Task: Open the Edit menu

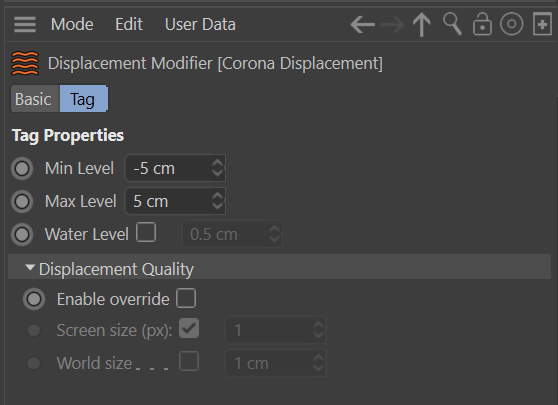Action: [129, 25]
